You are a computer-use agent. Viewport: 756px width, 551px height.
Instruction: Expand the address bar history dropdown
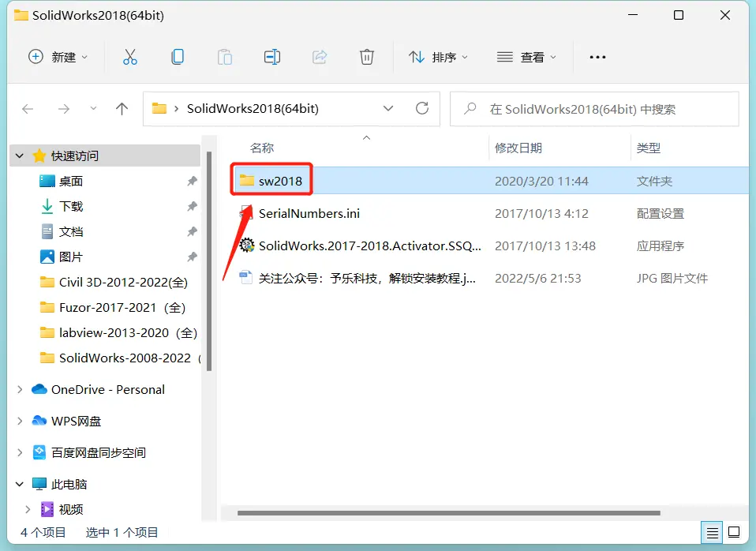388,109
